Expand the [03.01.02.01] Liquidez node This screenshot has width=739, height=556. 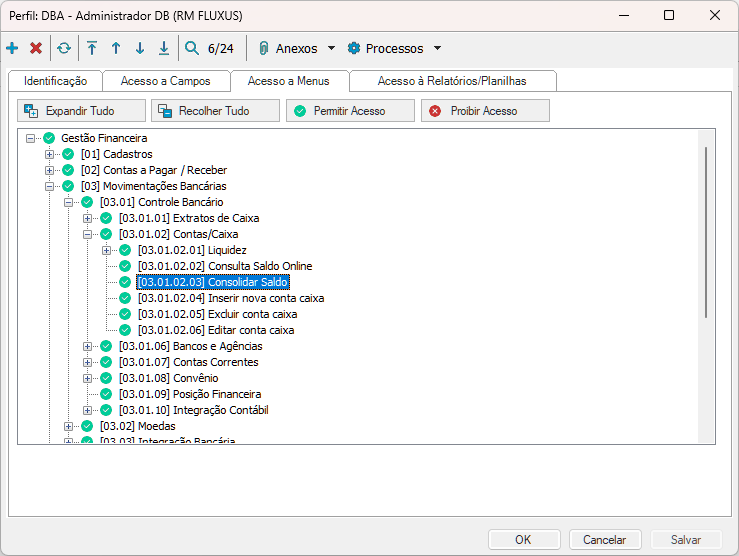pos(107,250)
